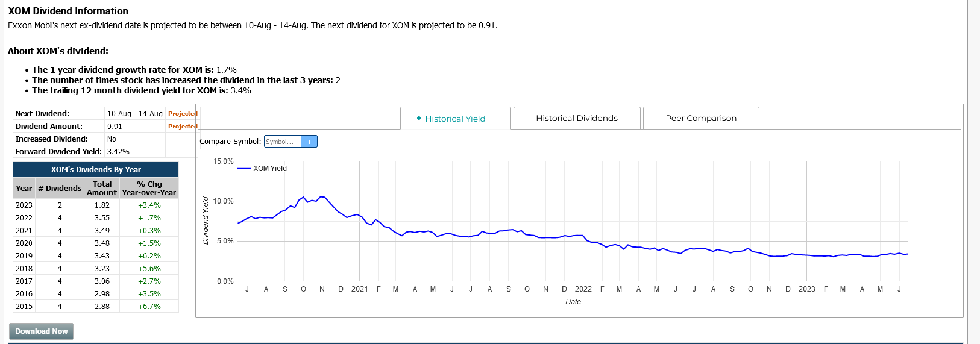Click the 10.0% y-axis label
The image size is (980, 344).
click(x=223, y=201)
